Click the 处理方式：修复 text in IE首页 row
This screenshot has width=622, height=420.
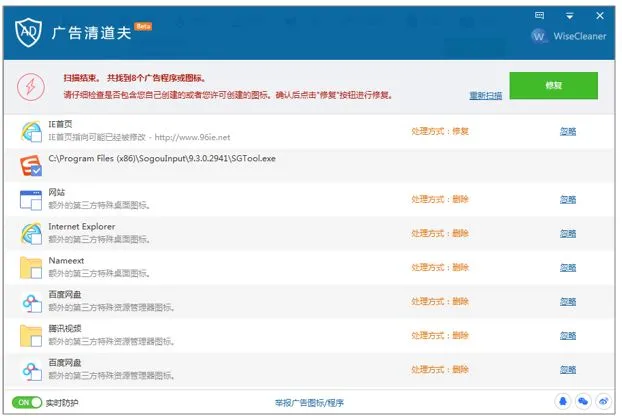pos(440,131)
